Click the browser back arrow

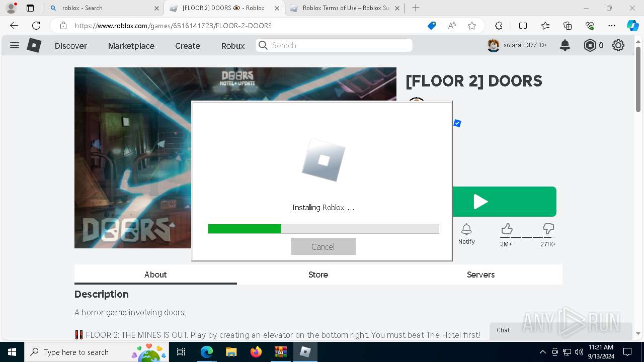pyautogui.click(x=14, y=26)
